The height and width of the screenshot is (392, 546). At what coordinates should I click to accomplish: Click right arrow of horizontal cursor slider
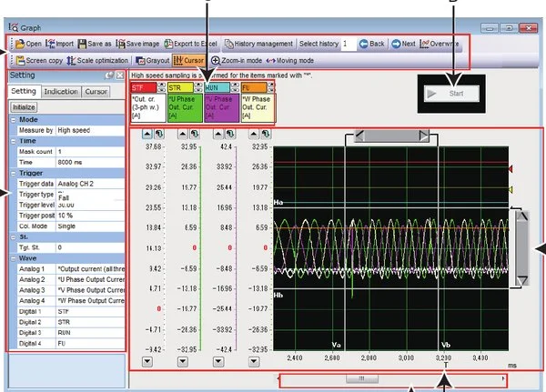click(x=423, y=136)
